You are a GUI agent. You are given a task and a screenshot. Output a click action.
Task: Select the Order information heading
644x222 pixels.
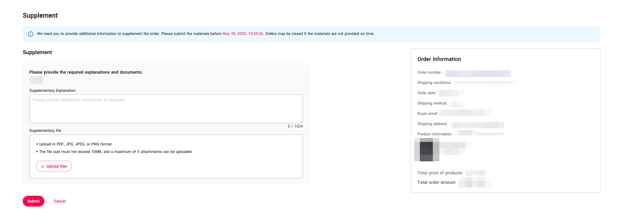click(439, 59)
